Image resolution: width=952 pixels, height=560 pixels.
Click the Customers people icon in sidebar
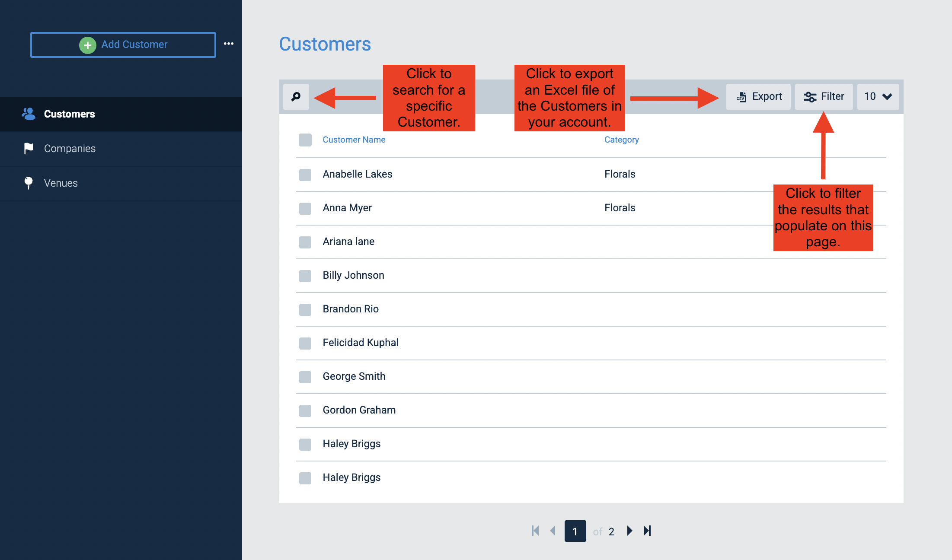29,114
